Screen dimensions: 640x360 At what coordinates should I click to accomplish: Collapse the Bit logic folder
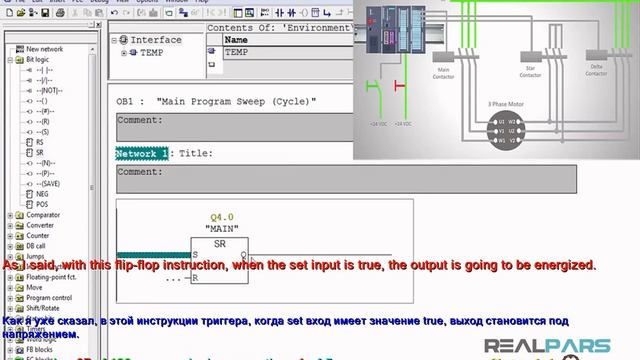(10, 60)
